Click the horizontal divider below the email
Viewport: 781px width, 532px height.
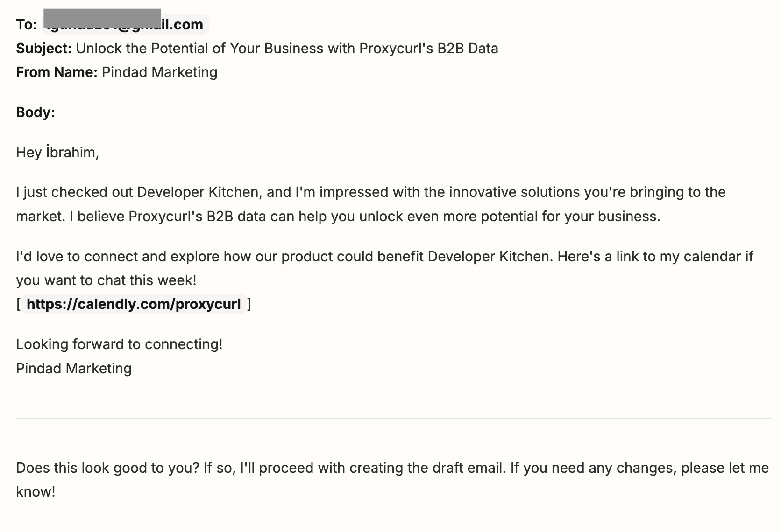393,418
